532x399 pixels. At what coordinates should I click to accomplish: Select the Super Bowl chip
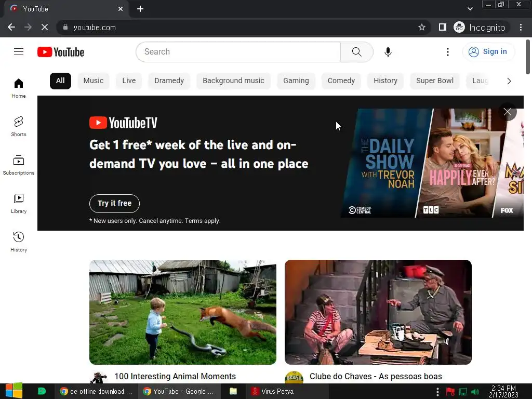click(435, 81)
